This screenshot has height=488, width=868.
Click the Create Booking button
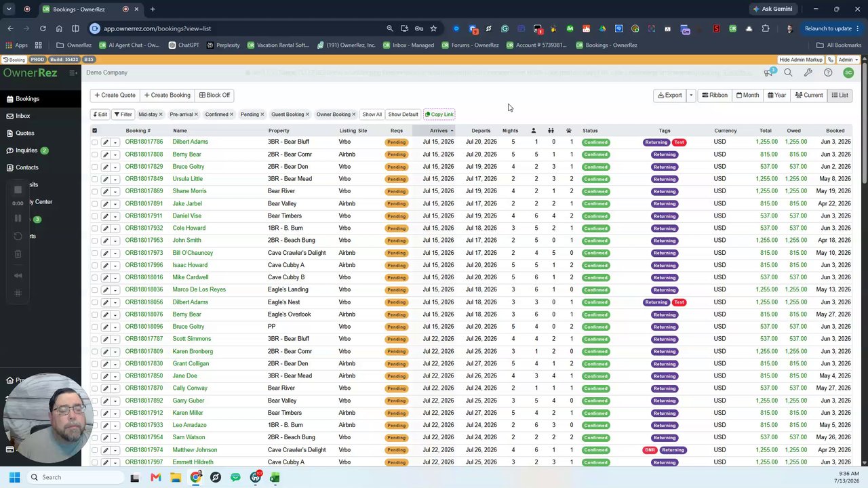pyautogui.click(x=167, y=96)
